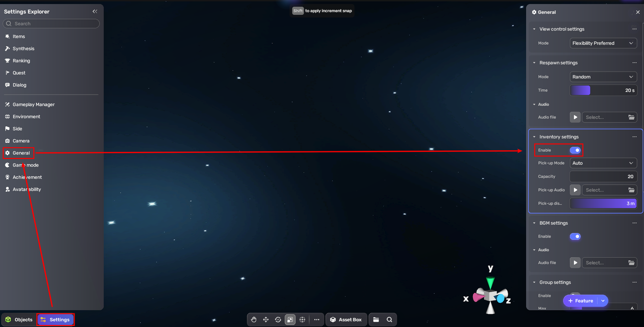Select the rotate tool in bottom toolbar
The image size is (644, 327).
[x=278, y=319]
